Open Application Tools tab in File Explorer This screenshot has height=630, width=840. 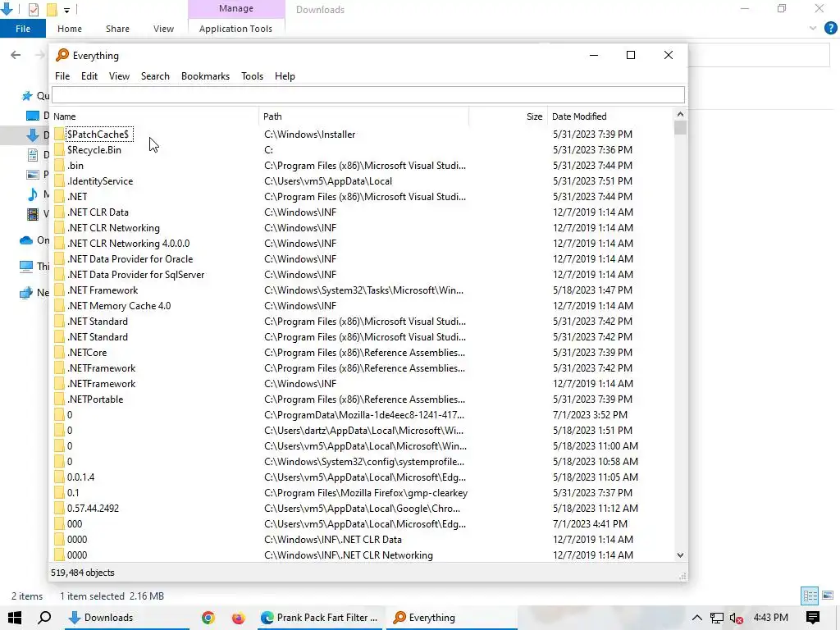coord(235,29)
